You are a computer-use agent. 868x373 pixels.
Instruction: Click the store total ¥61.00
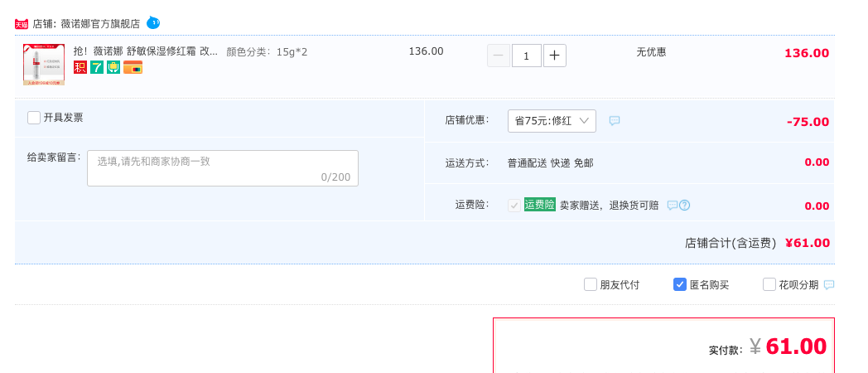pyautogui.click(x=808, y=243)
